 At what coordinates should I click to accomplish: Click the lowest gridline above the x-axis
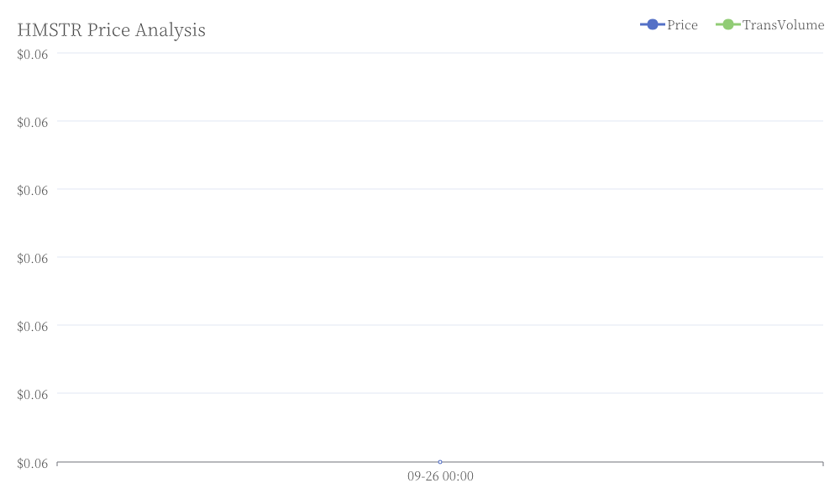tap(440, 393)
